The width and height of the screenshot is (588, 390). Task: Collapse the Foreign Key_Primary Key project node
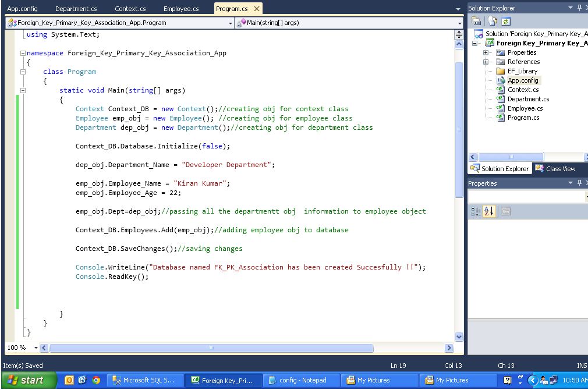[x=475, y=44]
